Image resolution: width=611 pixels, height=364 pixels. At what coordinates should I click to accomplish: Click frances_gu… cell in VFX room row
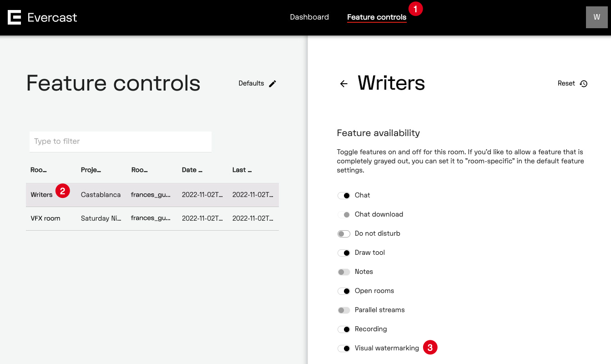pos(151,218)
